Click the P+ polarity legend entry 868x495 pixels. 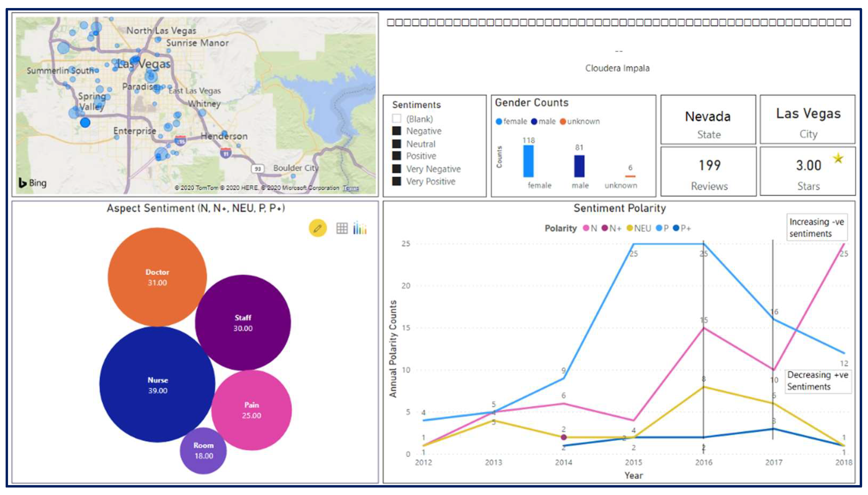(682, 228)
